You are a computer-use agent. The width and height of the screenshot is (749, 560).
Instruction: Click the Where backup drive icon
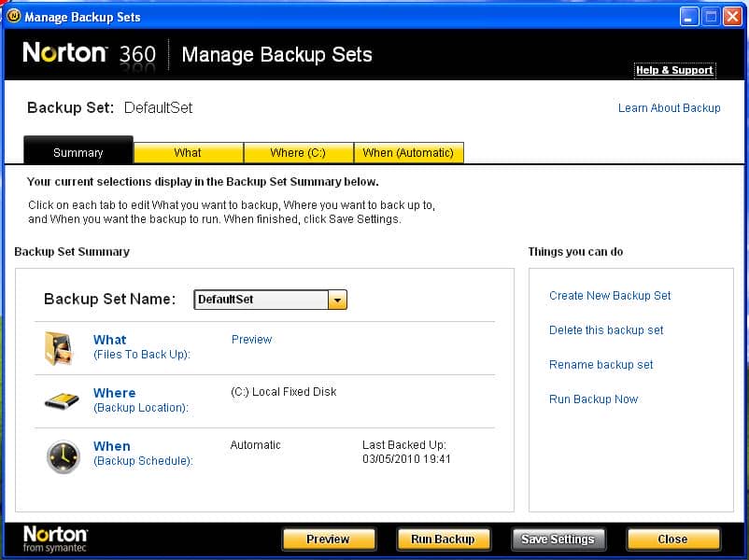62,400
